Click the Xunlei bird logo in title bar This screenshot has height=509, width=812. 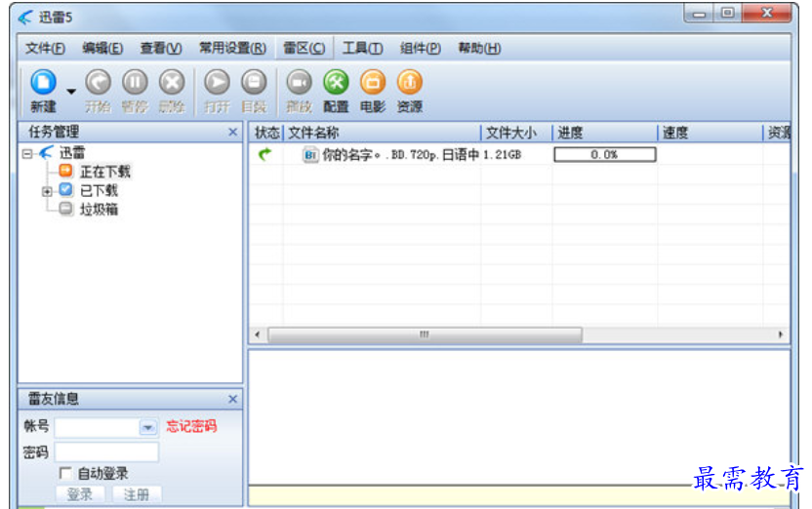click(25, 18)
